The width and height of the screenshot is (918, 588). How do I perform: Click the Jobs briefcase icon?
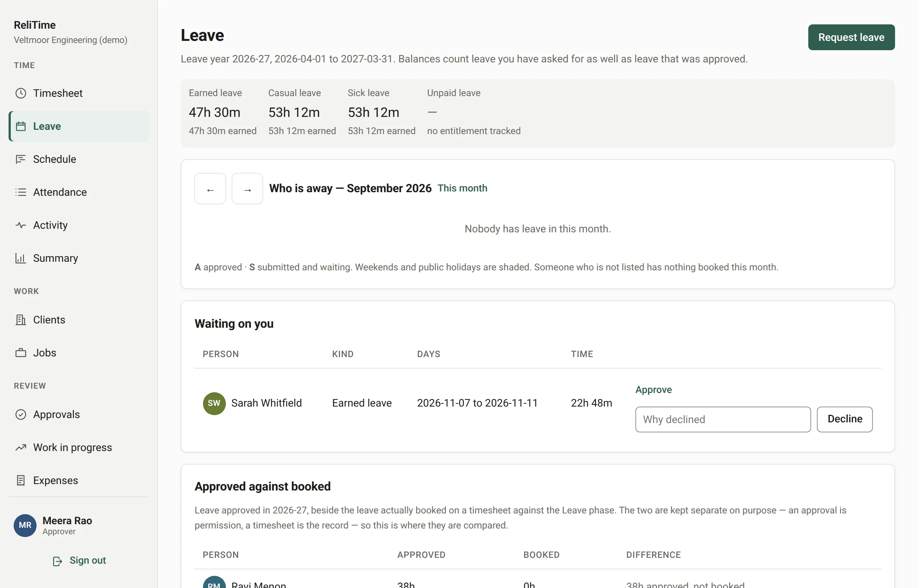[x=21, y=353]
